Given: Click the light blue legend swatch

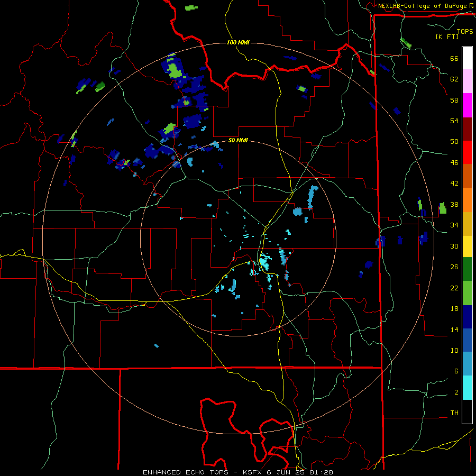Looking at the screenshot, I should click(467, 364).
